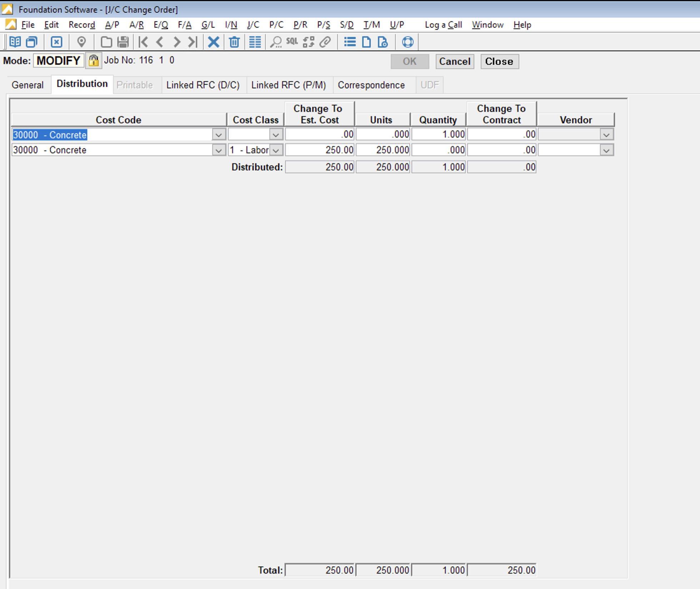This screenshot has width=700, height=589.
Task: Open the Window menu
Action: coord(487,25)
